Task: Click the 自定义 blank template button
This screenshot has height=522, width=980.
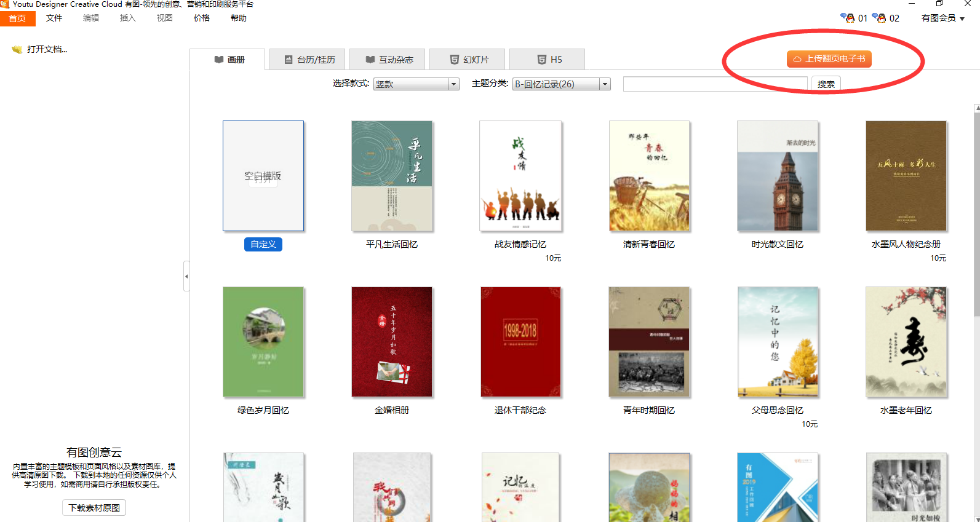Action: point(263,244)
